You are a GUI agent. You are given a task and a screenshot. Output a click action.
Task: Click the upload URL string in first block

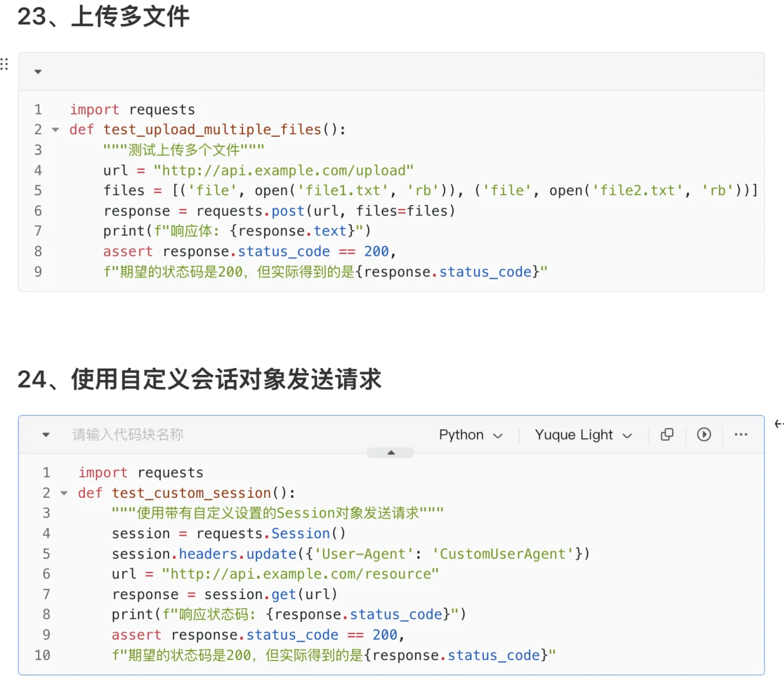tap(284, 170)
